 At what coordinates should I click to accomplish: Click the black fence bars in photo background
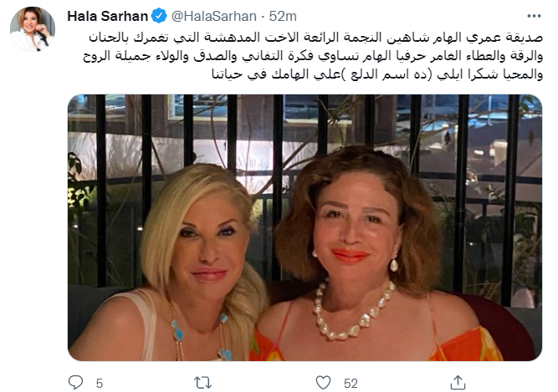point(305,178)
